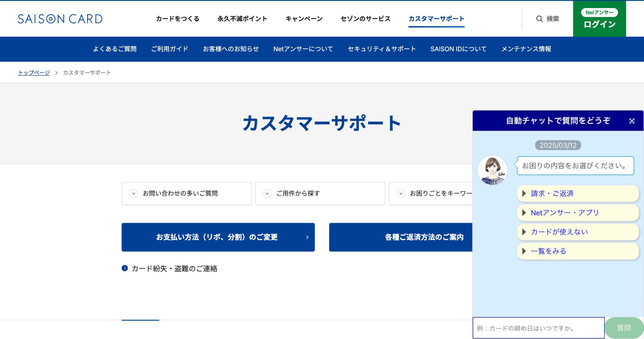This screenshot has width=644, height=339.
Task: Expand お困りごとをキーワード section
Action: (x=431, y=193)
